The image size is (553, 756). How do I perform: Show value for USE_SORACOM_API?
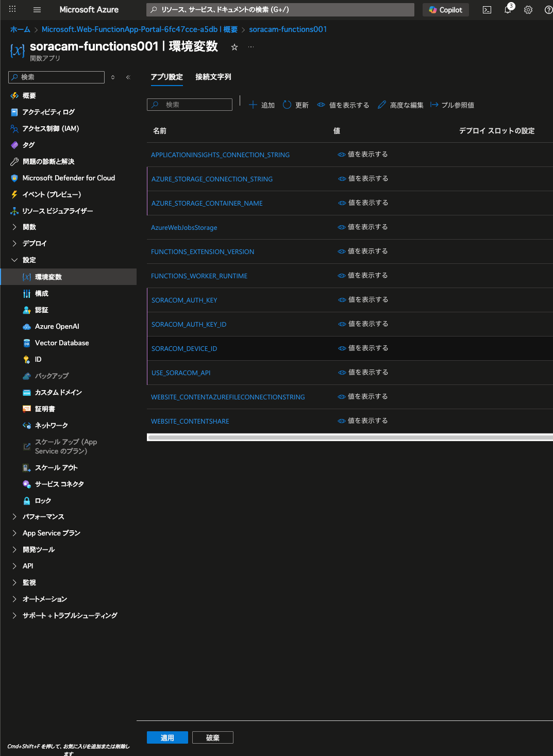pyautogui.click(x=363, y=373)
